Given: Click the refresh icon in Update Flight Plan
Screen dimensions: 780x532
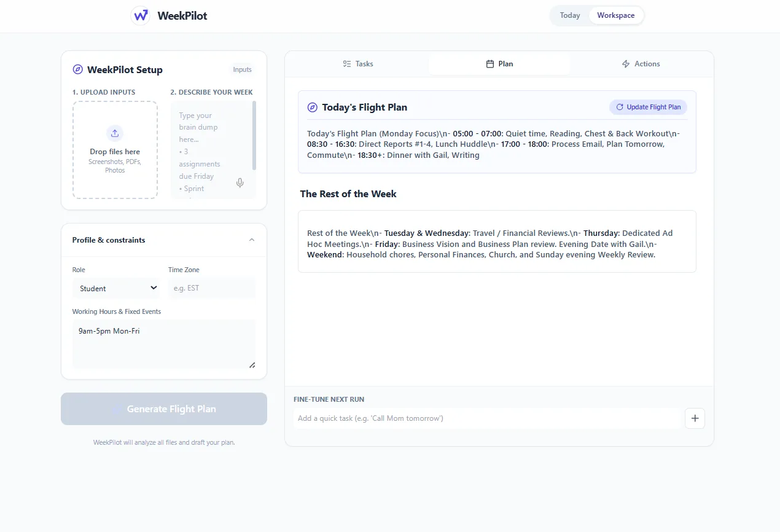Looking at the screenshot, I should pyautogui.click(x=620, y=107).
